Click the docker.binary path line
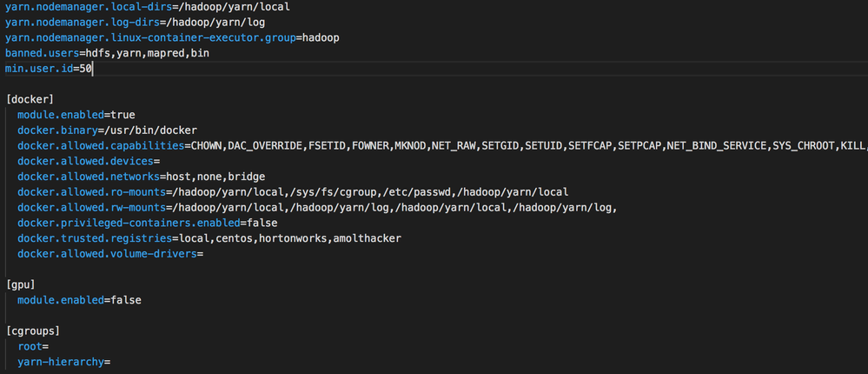Viewport: 868px width, 374px height. (104, 130)
